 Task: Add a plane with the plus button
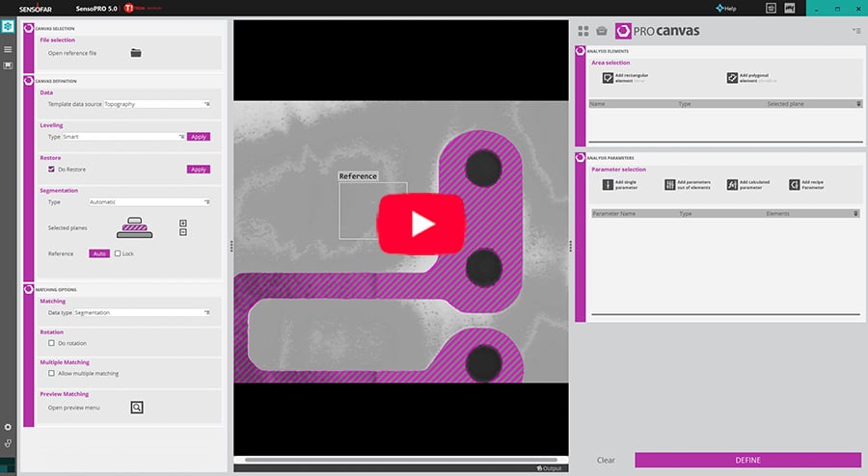[x=183, y=224]
